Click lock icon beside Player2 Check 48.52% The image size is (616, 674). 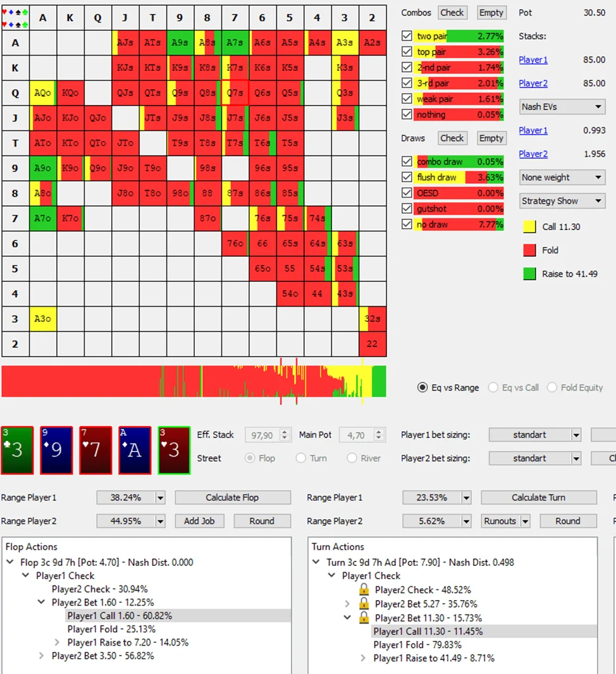click(x=364, y=590)
